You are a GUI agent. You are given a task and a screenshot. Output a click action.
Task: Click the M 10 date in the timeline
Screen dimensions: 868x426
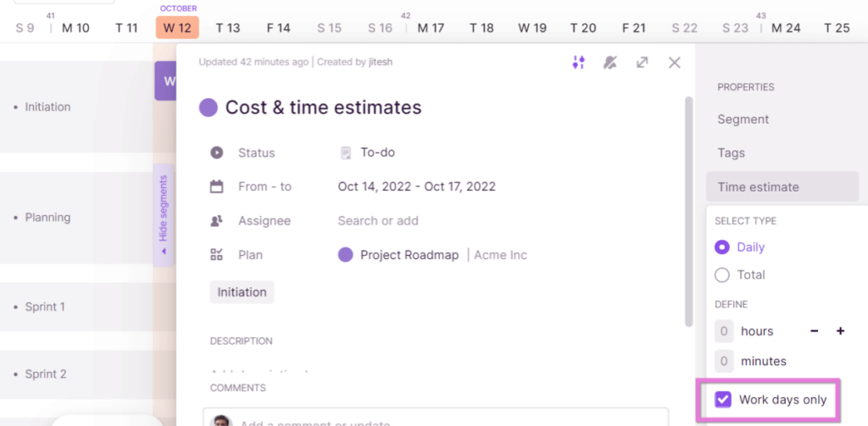tap(75, 28)
